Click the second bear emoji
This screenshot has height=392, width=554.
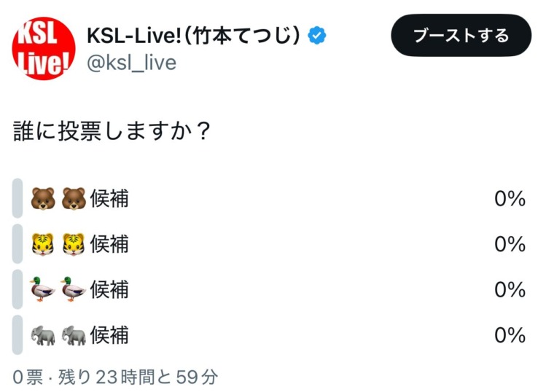(74, 198)
